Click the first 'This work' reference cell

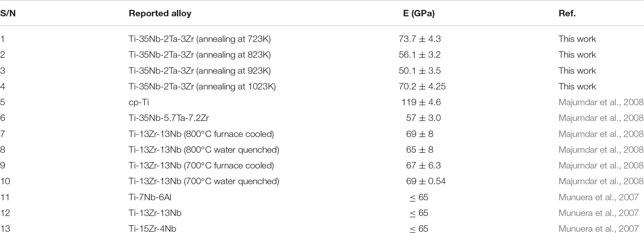(x=577, y=39)
